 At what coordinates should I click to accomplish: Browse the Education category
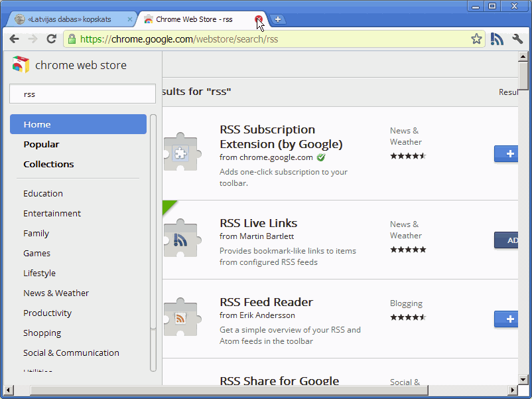pos(43,194)
